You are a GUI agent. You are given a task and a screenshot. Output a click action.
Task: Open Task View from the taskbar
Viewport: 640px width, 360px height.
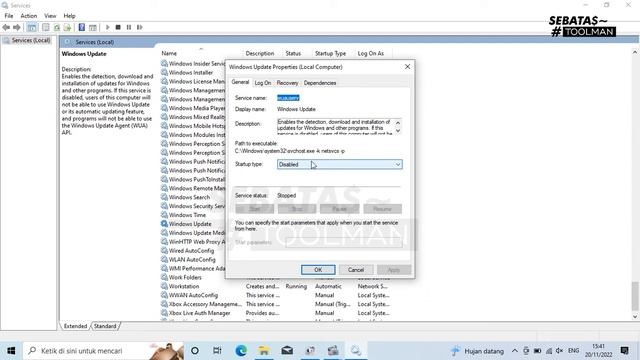tap(217, 351)
